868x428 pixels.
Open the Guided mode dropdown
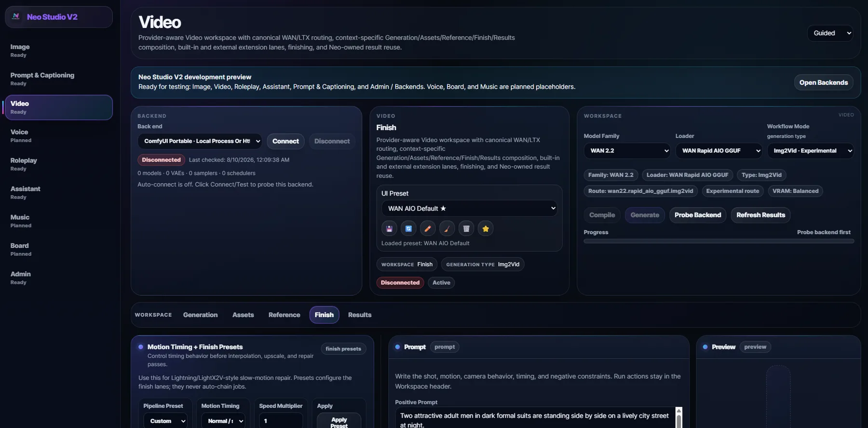pos(830,33)
